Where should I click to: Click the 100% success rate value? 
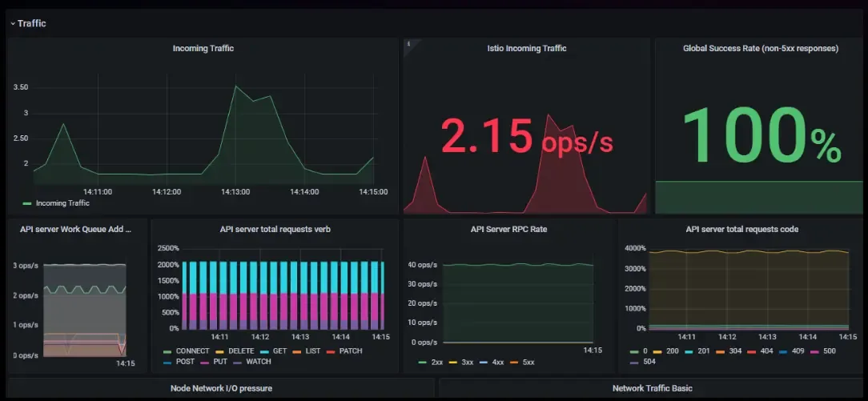tap(762, 135)
